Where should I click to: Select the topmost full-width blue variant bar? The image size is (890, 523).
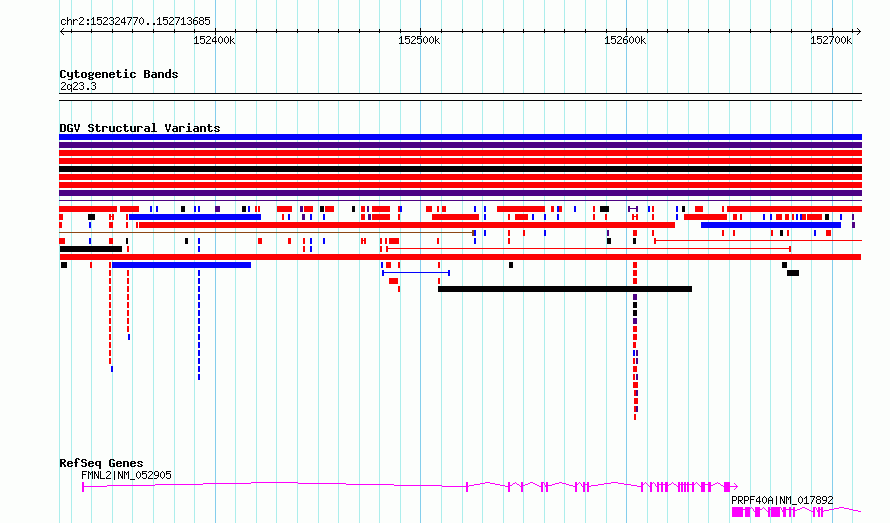tap(460, 137)
